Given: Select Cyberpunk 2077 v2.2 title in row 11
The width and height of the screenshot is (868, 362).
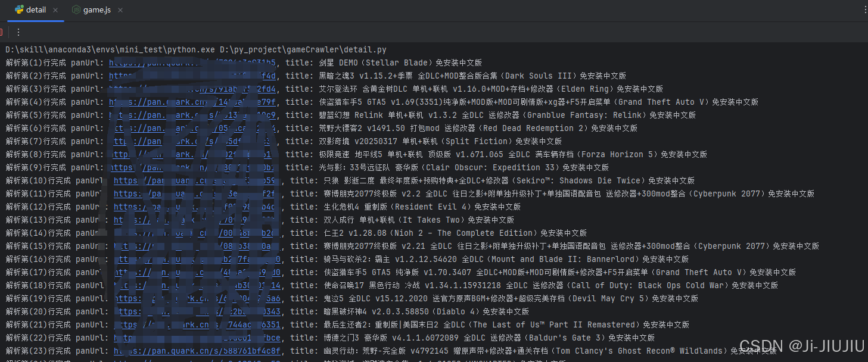Looking at the screenshot, I should point(569,194).
